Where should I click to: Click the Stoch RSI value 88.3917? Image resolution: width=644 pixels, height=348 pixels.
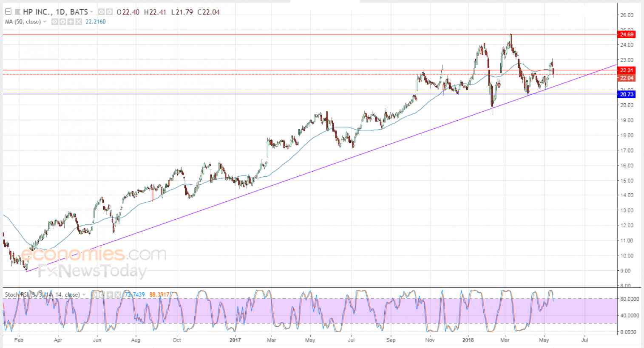coord(159,294)
